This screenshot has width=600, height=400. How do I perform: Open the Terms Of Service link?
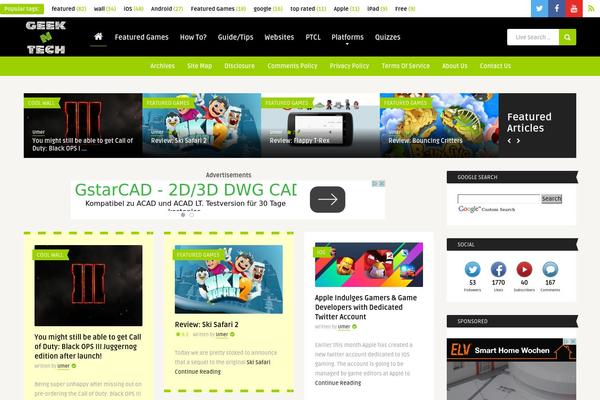[405, 66]
